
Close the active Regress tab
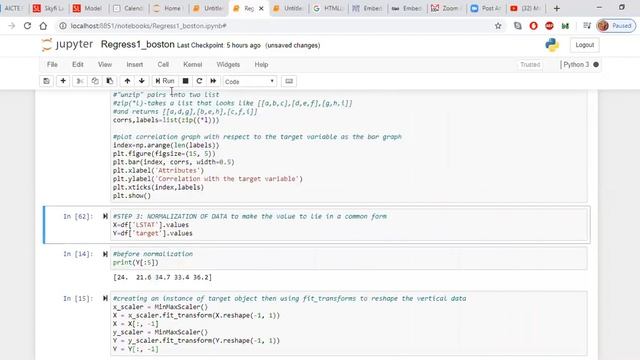tap(261, 8)
